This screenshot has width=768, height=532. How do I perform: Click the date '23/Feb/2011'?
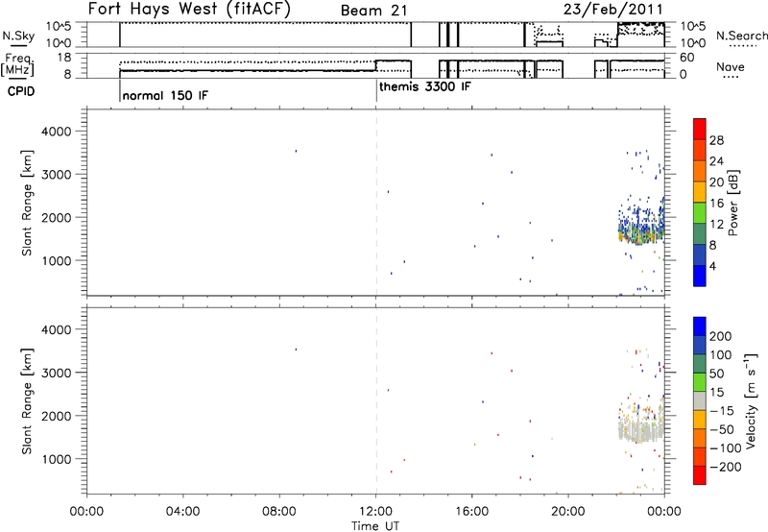612,10
